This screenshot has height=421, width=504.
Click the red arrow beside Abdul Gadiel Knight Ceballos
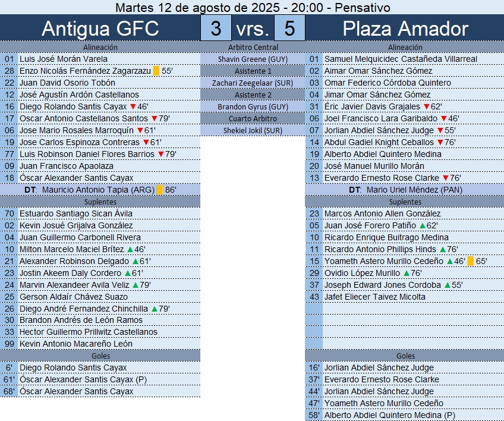(x=440, y=142)
